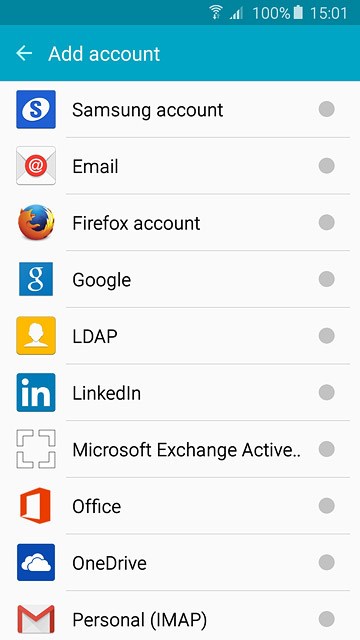Screen dimensions: 360x640
Task: Tap the Email envelope icon
Action: point(36,166)
